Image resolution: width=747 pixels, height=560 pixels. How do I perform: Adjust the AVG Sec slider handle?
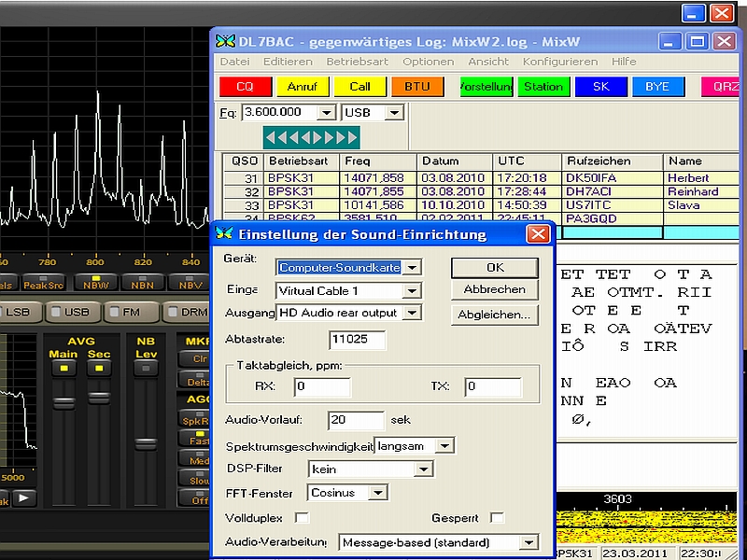tap(99, 398)
